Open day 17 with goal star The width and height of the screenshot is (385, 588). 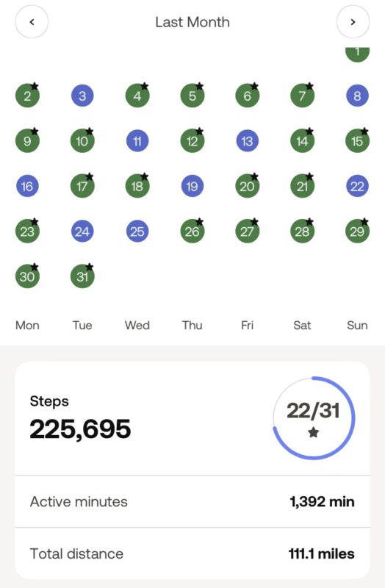(82, 186)
